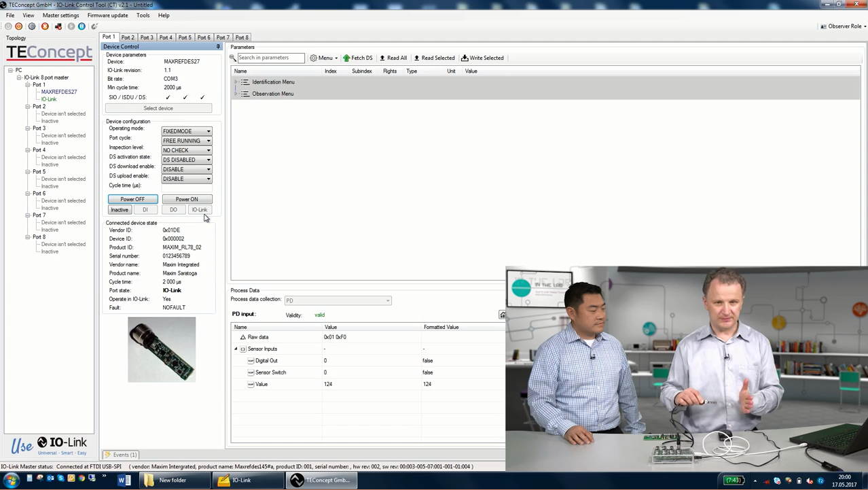Screen dimensions: 868x490
Task: Open Firmware update menu
Action: point(107,15)
